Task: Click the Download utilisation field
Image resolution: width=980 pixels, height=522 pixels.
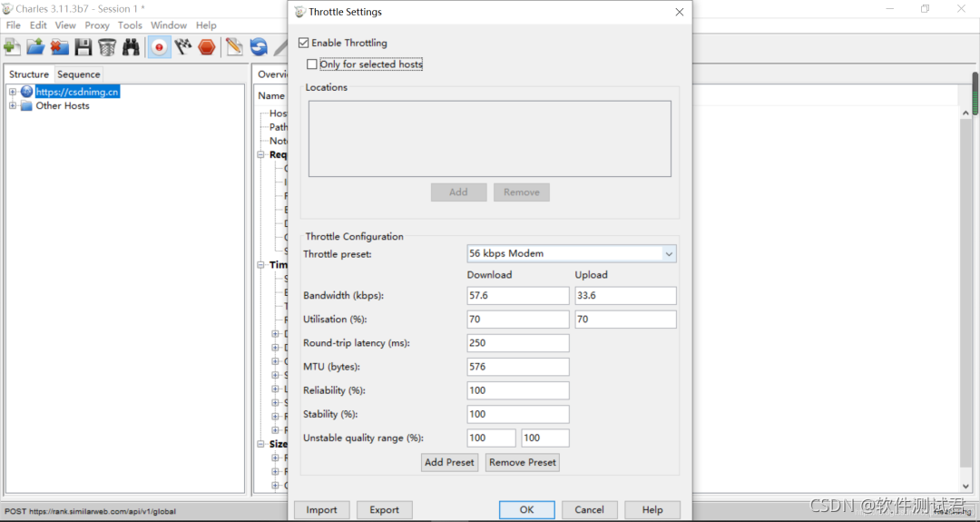Action: [x=518, y=320]
